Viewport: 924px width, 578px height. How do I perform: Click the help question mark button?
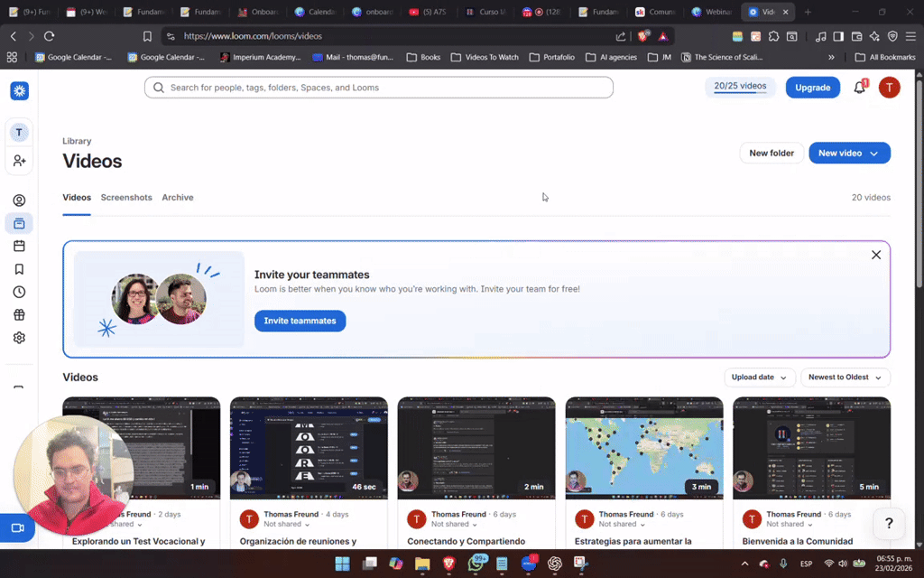pyautogui.click(x=889, y=523)
